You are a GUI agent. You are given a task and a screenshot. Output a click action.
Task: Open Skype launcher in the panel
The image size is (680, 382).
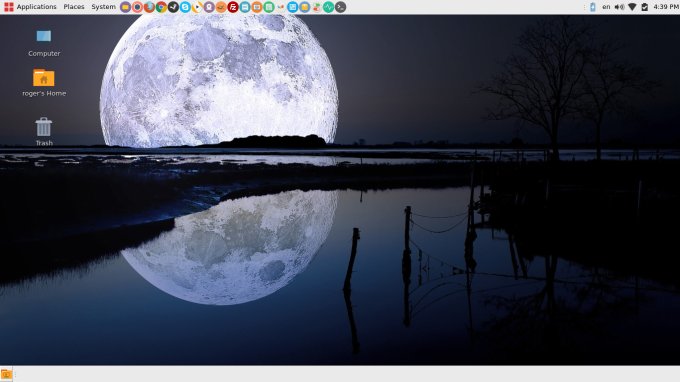[x=185, y=7]
